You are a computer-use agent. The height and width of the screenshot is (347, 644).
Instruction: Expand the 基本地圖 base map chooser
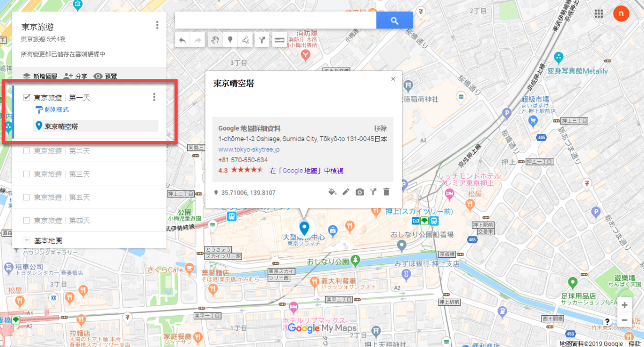(27, 240)
